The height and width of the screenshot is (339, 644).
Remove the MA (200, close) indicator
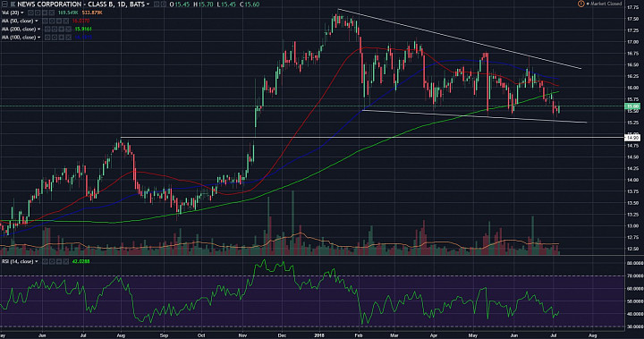click(68, 30)
